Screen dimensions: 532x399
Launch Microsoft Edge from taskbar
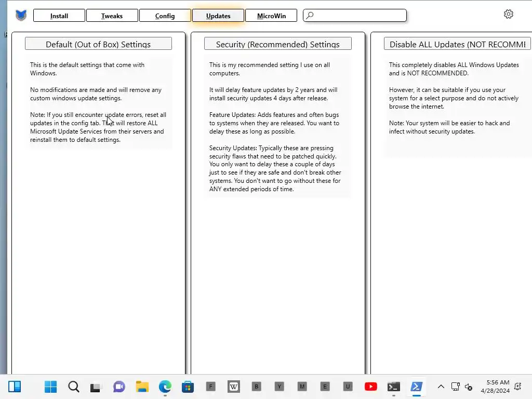tap(165, 387)
